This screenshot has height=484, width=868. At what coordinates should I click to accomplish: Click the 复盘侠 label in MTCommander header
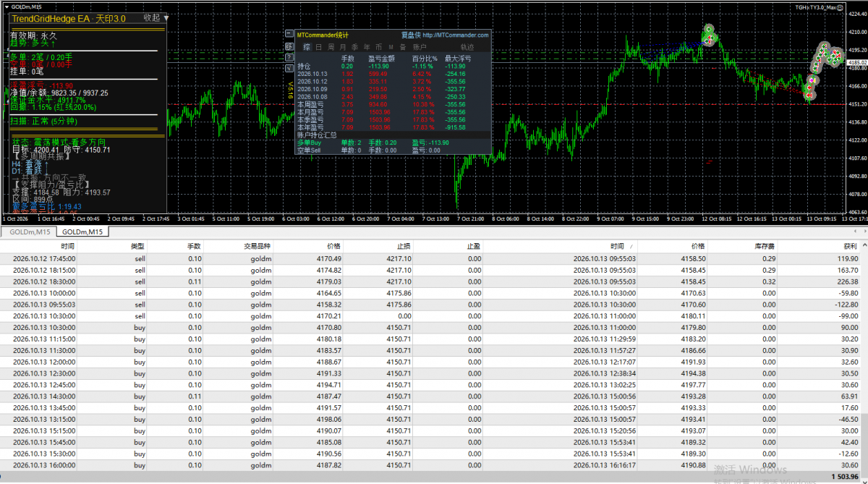coord(410,35)
